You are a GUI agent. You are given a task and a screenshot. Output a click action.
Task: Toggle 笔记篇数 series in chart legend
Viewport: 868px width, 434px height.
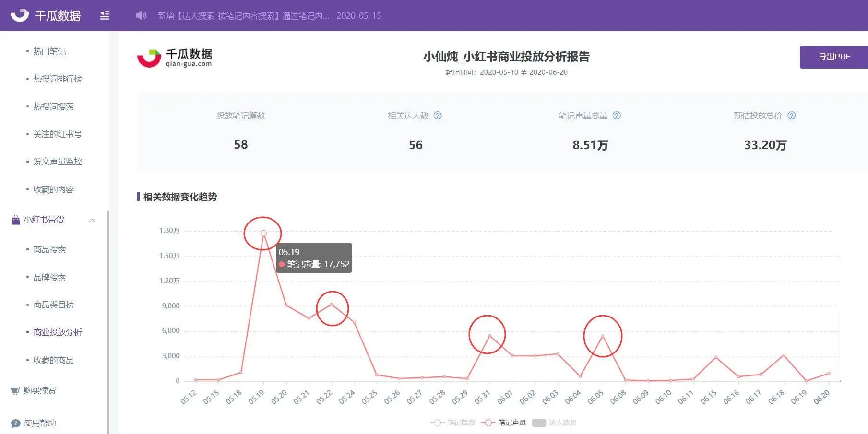[452, 422]
